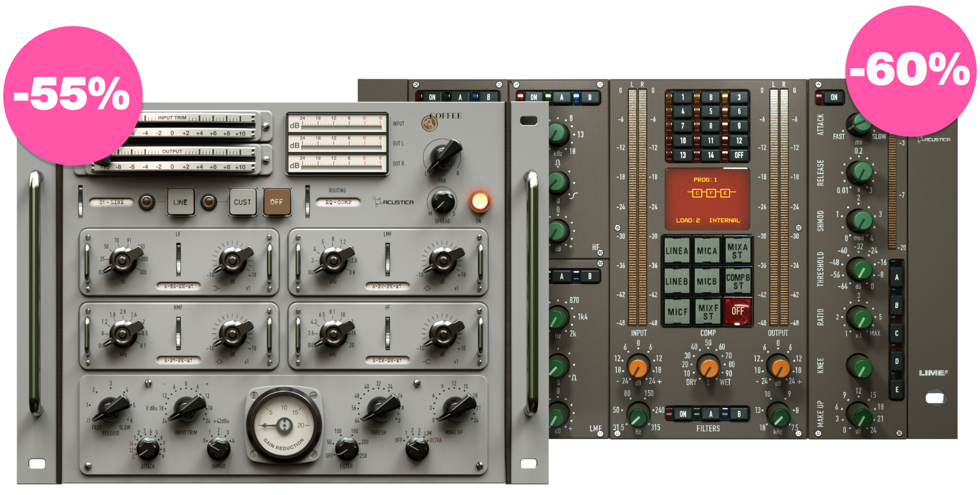Viewport: 980px width, 495px height.
Task: Toggle ON in the Lime2 FILTERS section
Action: (683, 414)
